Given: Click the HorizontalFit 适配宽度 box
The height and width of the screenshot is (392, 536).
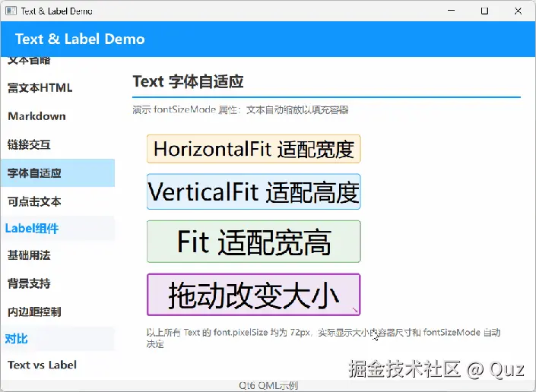Looking at the screenshot, I should (254, 149).
